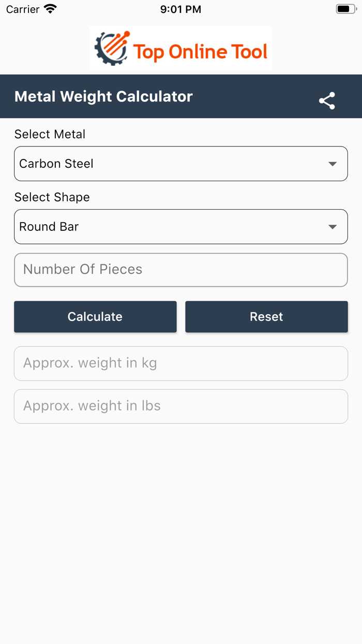Select the Approx. weight in lbs field
This screenshot has height=644, width=362.
pyautogui.click(x=180, y=406)
